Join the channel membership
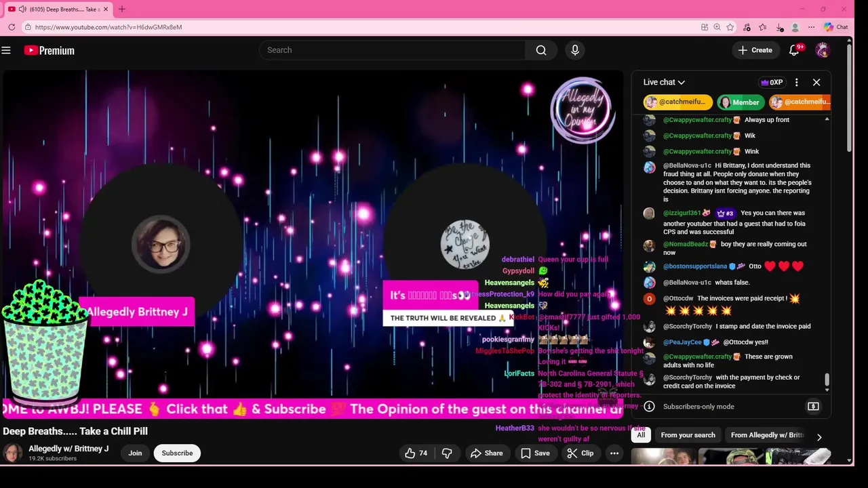 pyautogui.click(x=135, y=453)
